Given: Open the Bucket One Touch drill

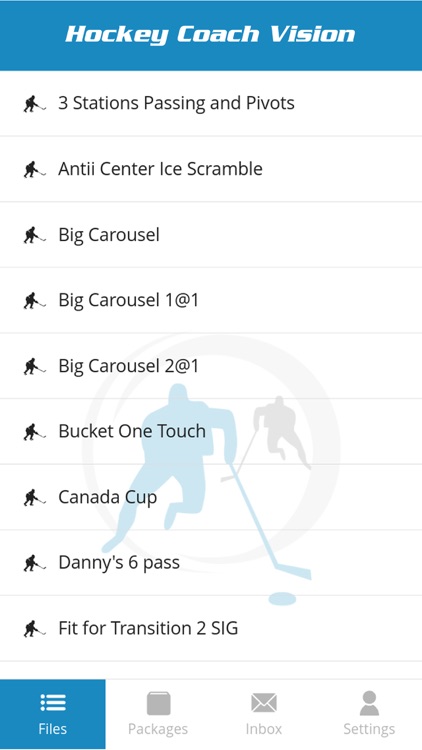Looking at the screenshot, I should pyautogui.click(x=211, y=431).
